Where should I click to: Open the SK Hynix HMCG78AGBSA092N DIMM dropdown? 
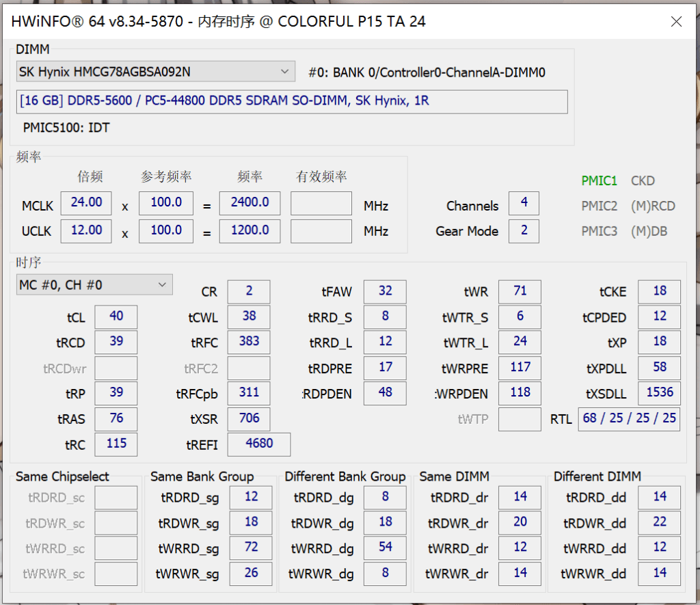[x=155, y=72]
